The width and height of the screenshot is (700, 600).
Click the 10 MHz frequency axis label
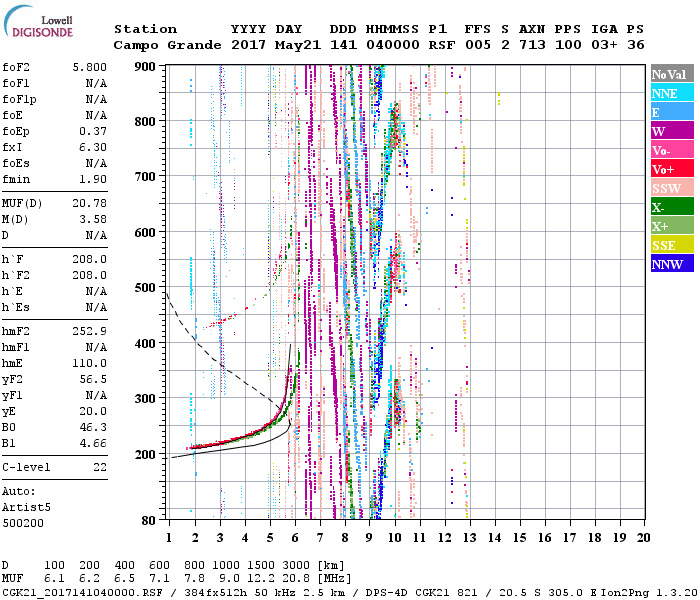[395, 538]
